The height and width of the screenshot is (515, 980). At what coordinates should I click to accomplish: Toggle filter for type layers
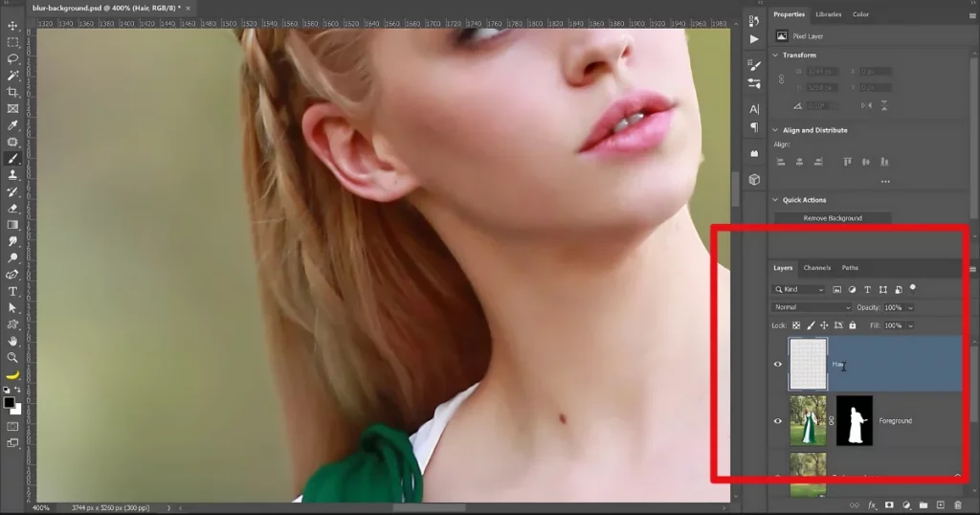867,289
